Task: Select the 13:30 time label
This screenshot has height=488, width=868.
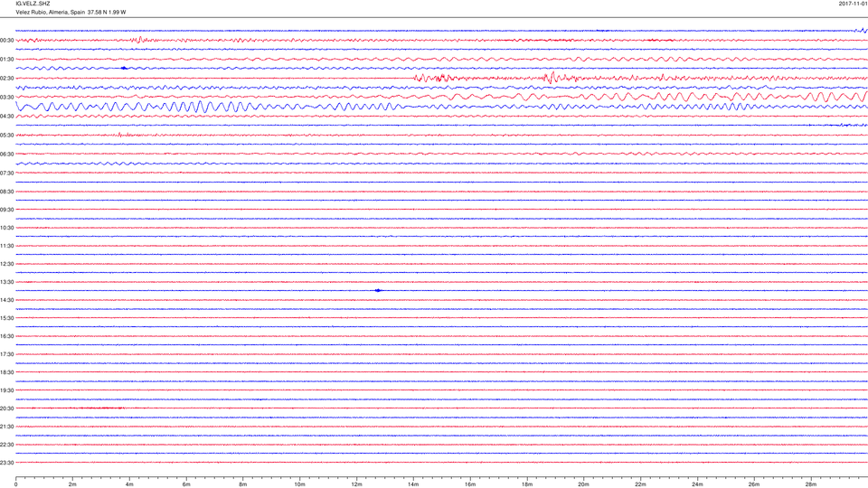Action: [7, 282]
